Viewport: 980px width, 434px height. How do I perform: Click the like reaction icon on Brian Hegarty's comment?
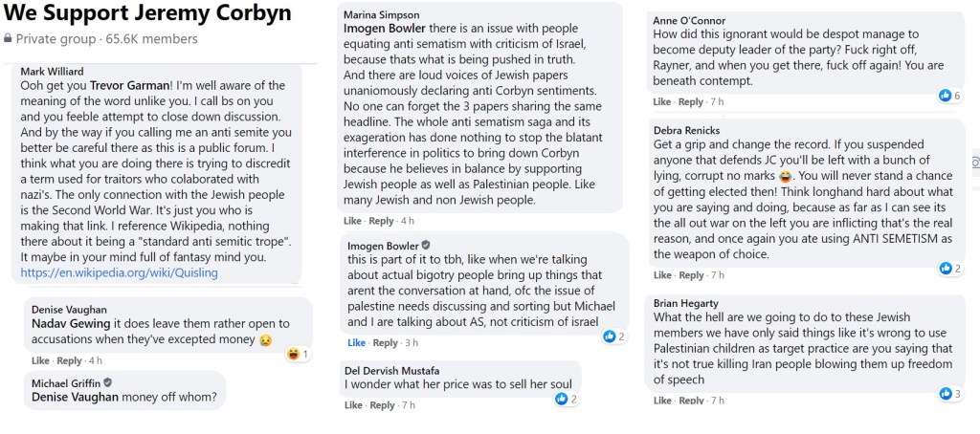click(946, 394)
